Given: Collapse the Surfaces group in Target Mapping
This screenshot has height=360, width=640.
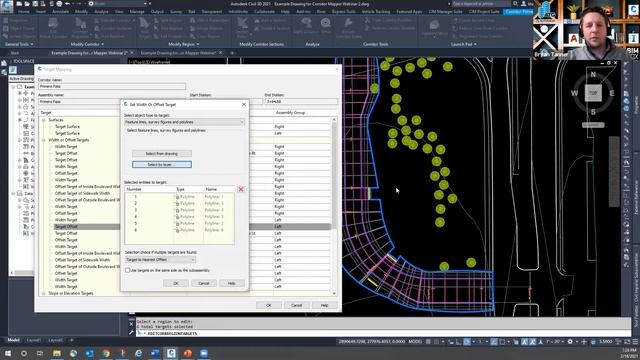Looking at the screenshot, I should (44, 120).
